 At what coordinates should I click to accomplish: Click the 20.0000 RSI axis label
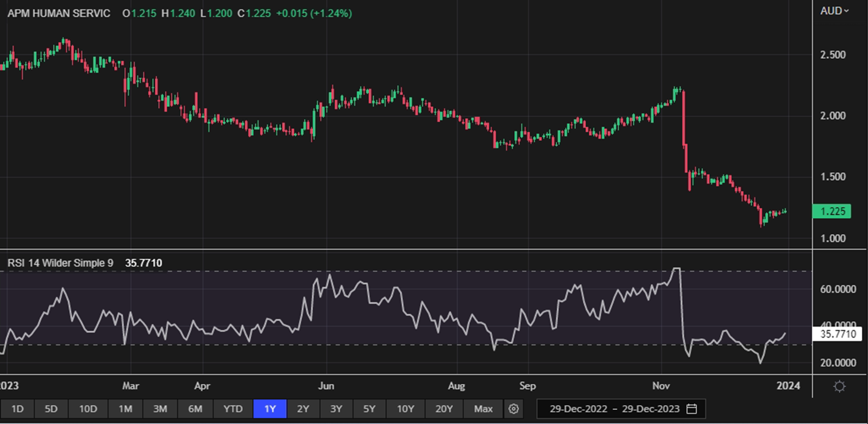point(837,363)
